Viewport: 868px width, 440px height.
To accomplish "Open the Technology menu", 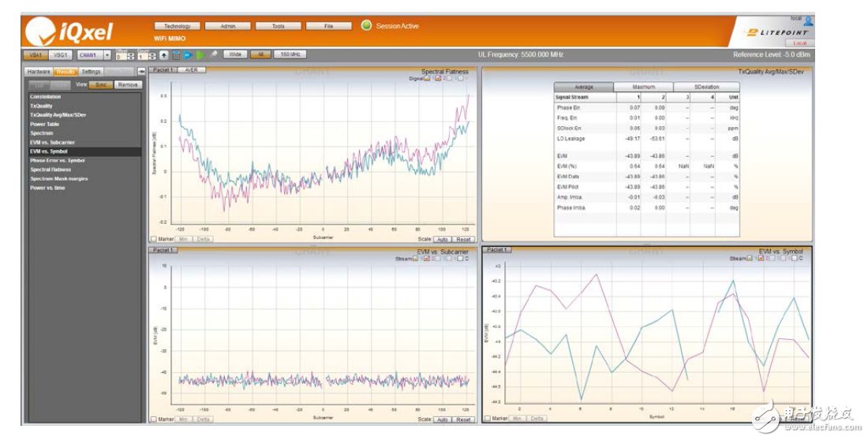I will tap(177, 26).
